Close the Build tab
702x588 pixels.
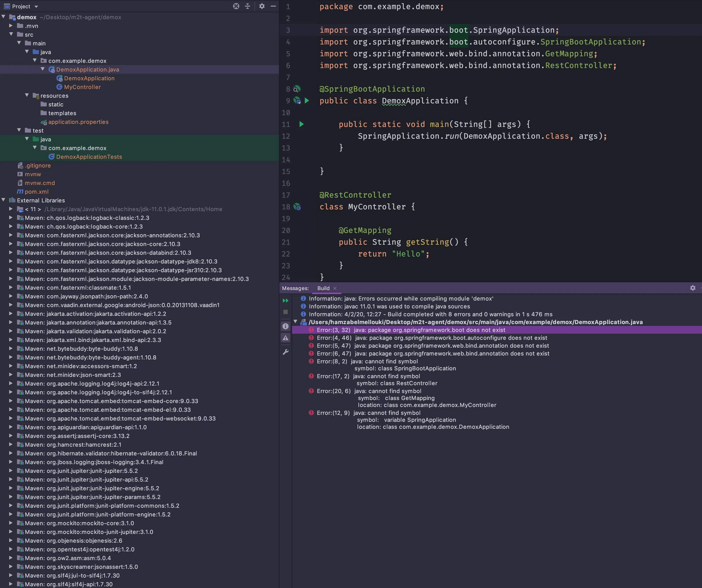click(335, 288)
